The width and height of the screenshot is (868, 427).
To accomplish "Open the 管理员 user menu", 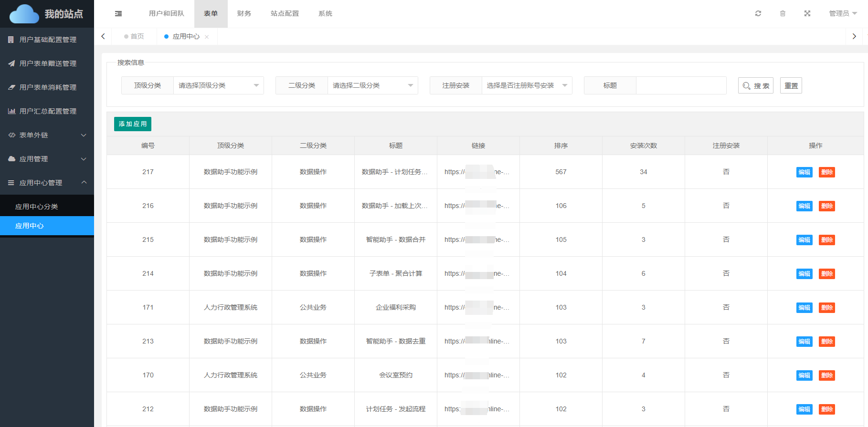I will (x=843, y=13).
